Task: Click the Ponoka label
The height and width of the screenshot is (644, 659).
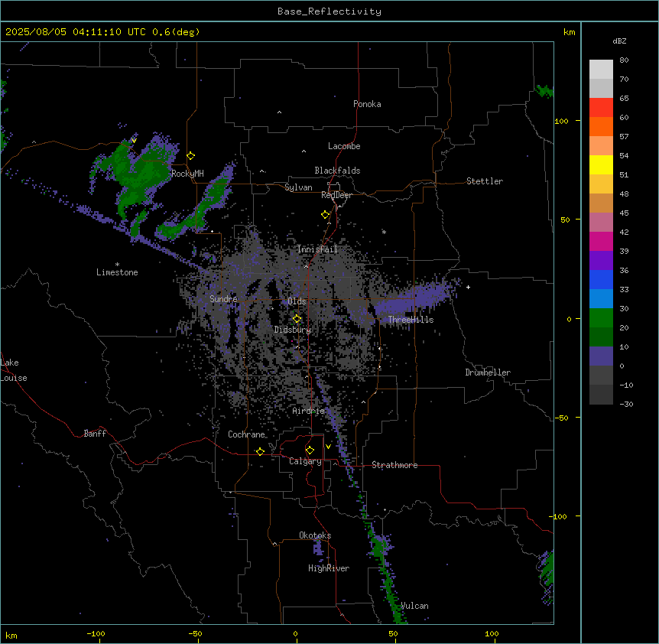Action: click(x=367, y=104)
